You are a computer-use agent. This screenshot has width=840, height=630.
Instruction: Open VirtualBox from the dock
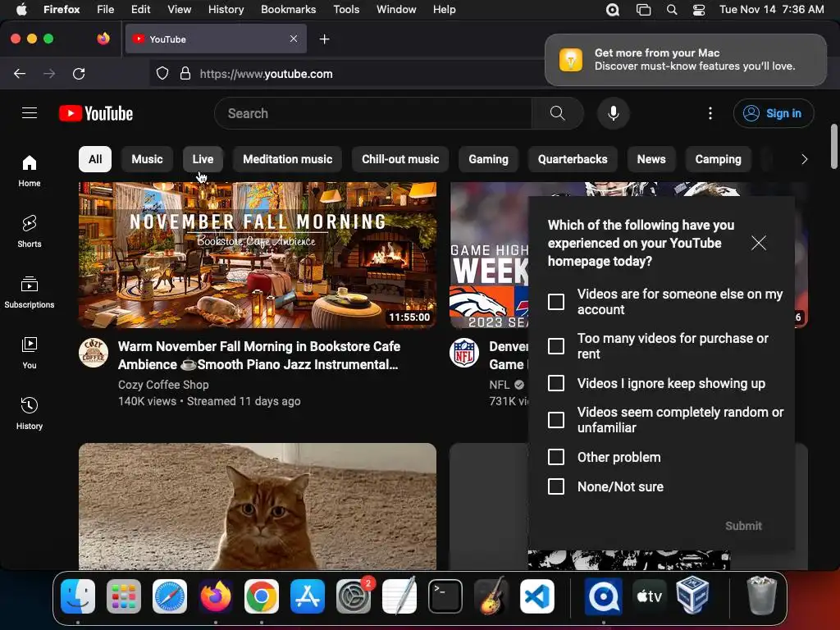point(692,596)
